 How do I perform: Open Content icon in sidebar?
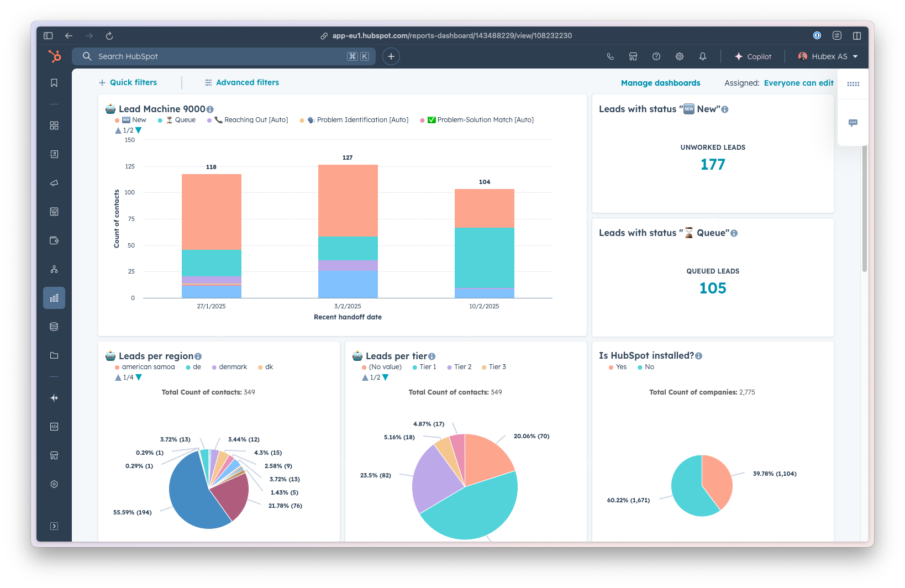coord(54,212)
